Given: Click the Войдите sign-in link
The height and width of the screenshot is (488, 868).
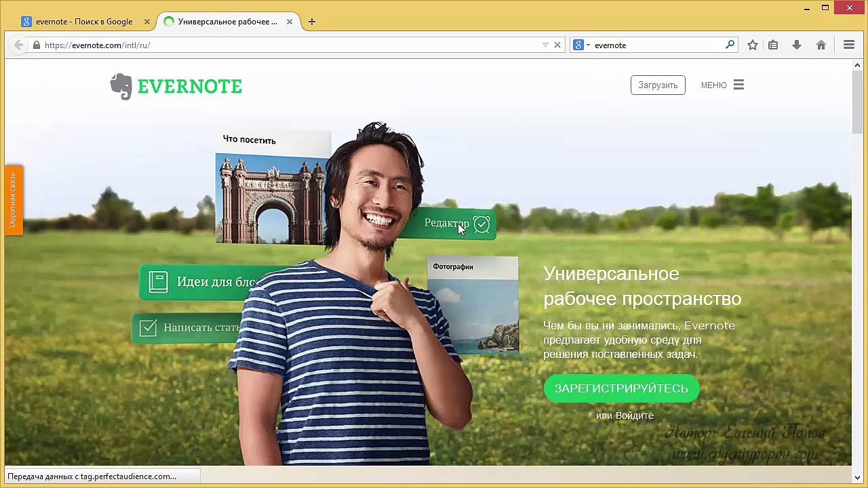Looking at the screenshot, I should [634, 415].
